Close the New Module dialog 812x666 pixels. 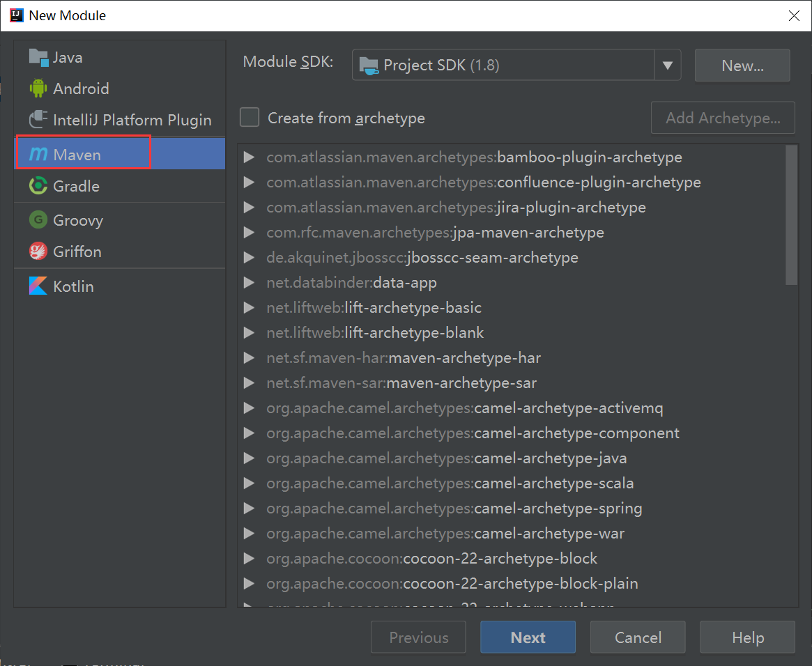click(794, 15)
